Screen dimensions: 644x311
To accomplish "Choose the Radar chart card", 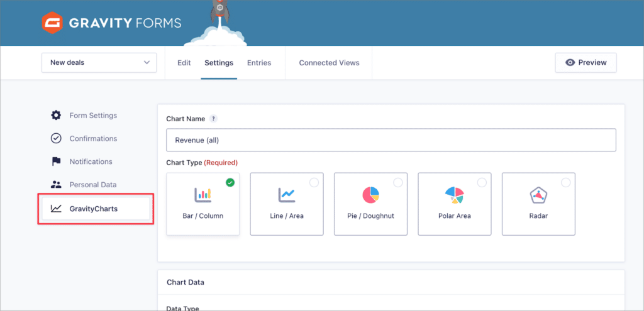I will (x=538, y=204).
